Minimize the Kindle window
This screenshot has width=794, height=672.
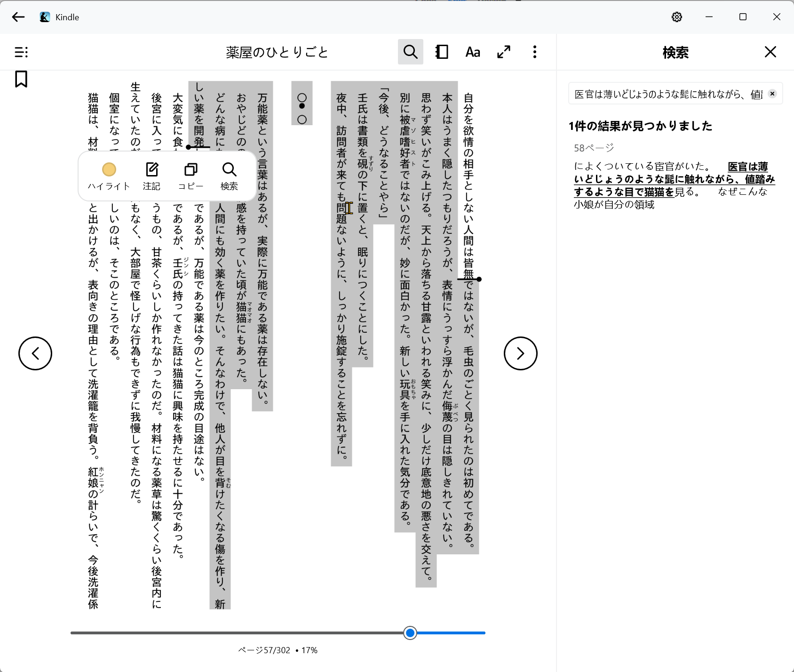click(709, 17)
